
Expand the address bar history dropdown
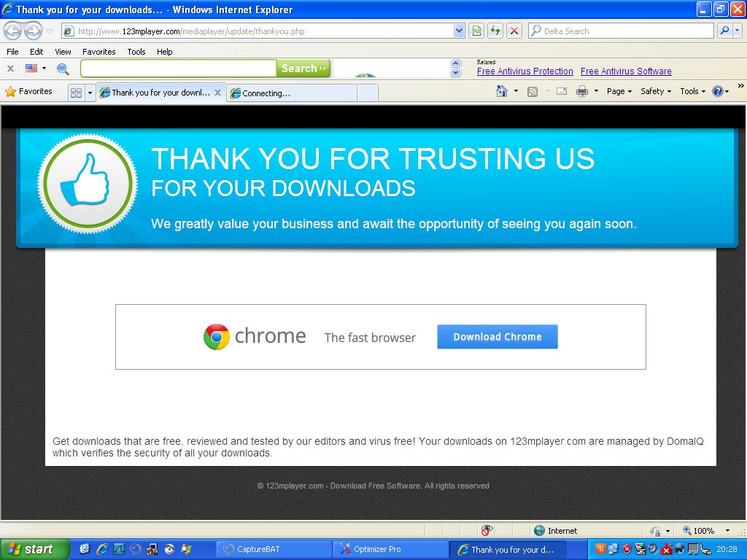point(459,31)
